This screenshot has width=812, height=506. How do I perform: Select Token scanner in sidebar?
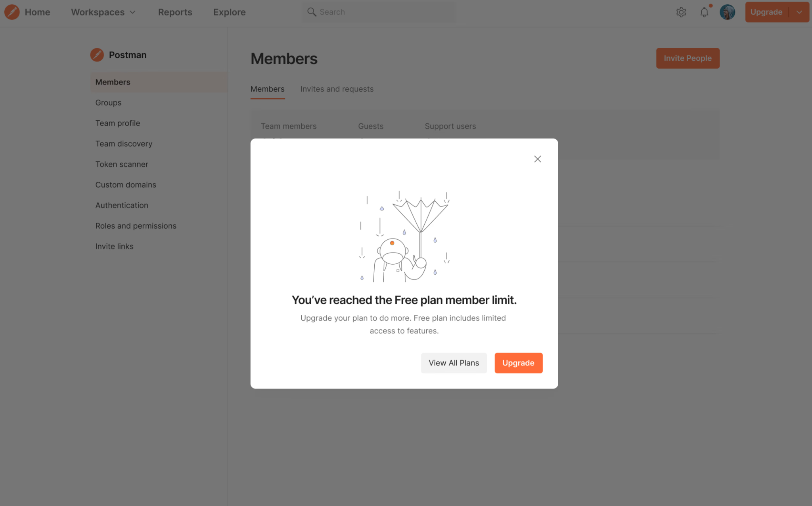tap(122, 164)
